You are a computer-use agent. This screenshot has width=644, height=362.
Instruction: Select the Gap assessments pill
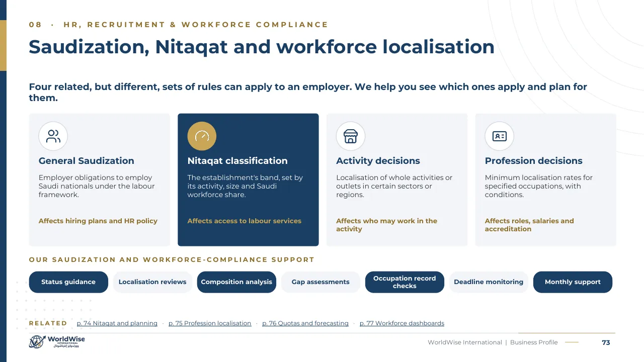(x=320, y=282)
